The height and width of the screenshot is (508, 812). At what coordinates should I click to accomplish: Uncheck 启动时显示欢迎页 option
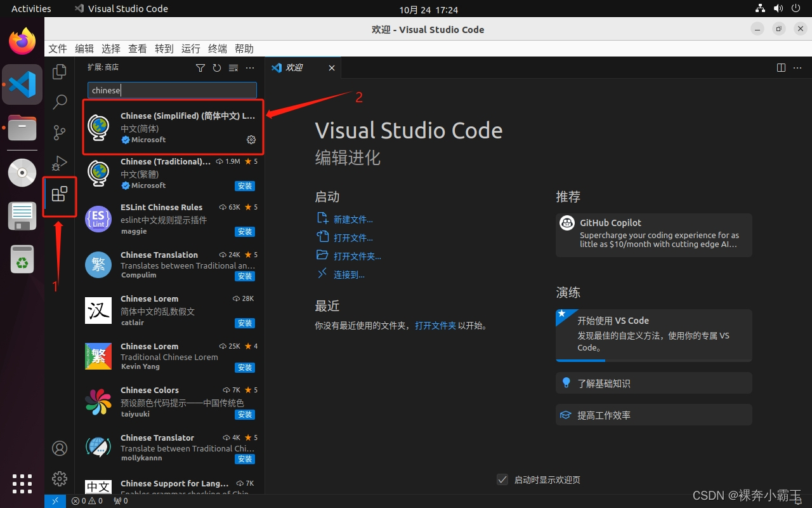point(502,479)
